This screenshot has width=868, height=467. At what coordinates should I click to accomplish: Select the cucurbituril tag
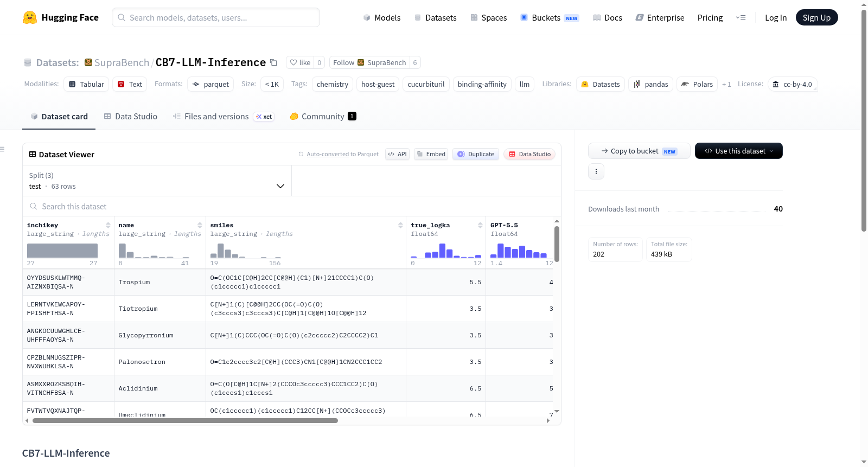(426, 84)
